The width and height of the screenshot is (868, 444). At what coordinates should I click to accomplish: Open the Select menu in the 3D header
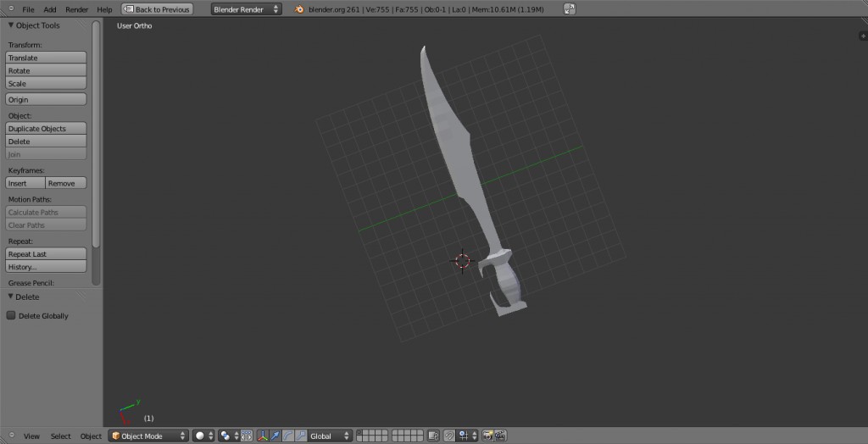(x=61, y=436)
